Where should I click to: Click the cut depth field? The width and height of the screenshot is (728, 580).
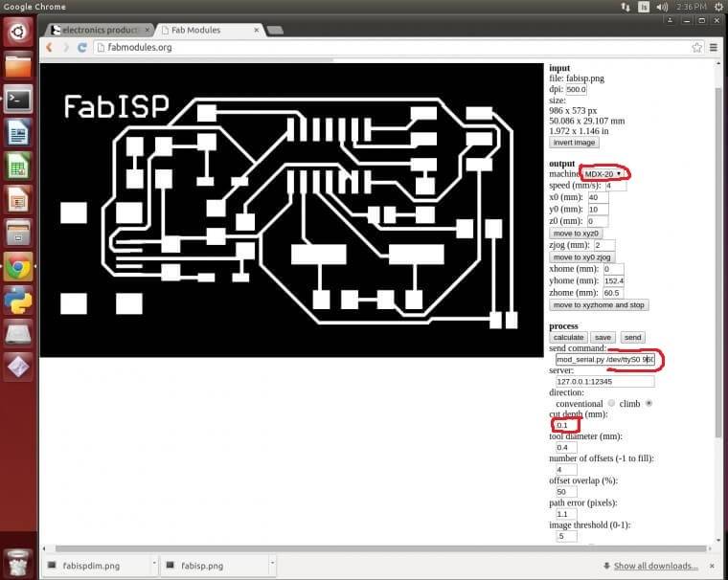click(x=566, y=425)
